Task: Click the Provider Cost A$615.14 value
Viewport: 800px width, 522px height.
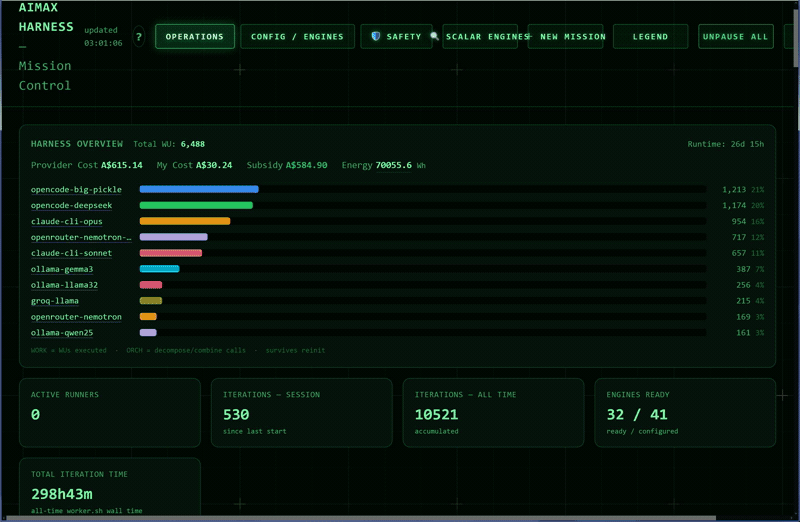Action: pos(121,165)
